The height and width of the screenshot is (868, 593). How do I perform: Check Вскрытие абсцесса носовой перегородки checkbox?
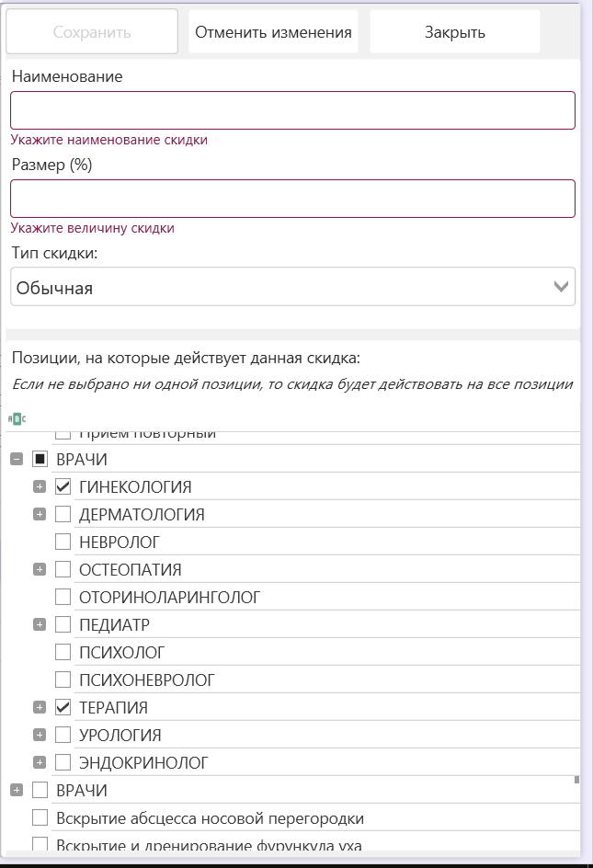(40, 817)
